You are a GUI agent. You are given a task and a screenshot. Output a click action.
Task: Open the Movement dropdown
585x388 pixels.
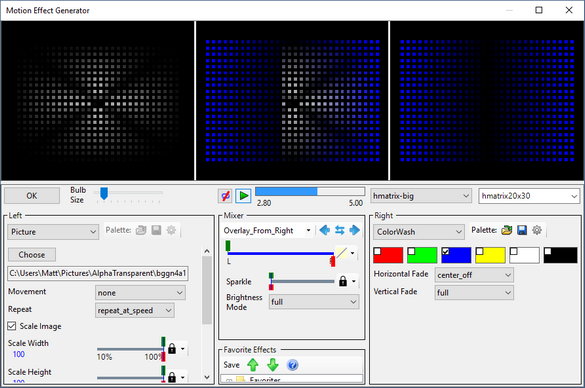[x=140, y=293]
